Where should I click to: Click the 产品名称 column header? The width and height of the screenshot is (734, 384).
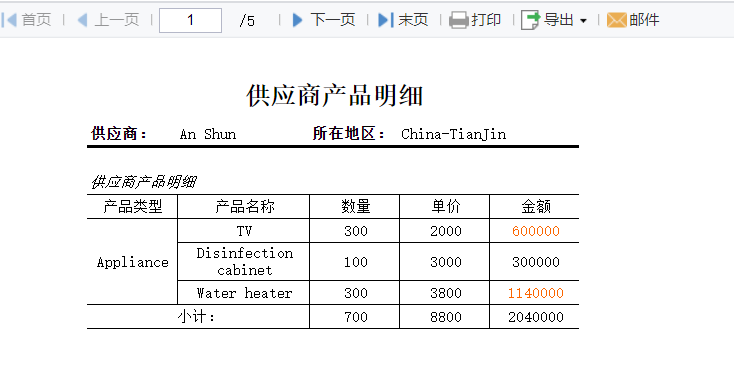click(x=244, y=207)
